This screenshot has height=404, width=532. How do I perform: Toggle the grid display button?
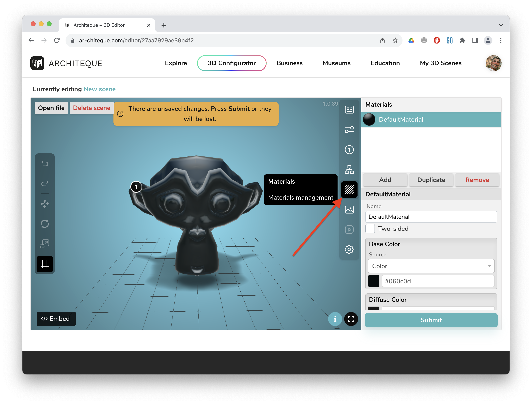[x=45, y=264]
